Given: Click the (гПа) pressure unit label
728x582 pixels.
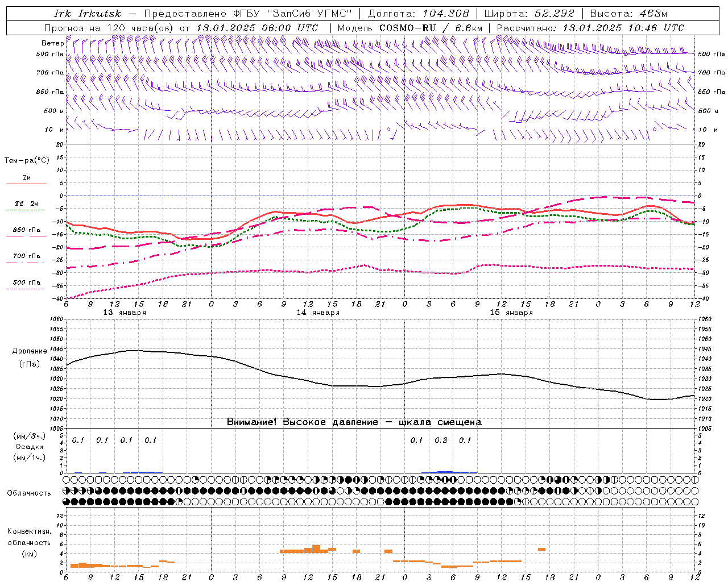Looking at the screenshot, I should point(29,364).
